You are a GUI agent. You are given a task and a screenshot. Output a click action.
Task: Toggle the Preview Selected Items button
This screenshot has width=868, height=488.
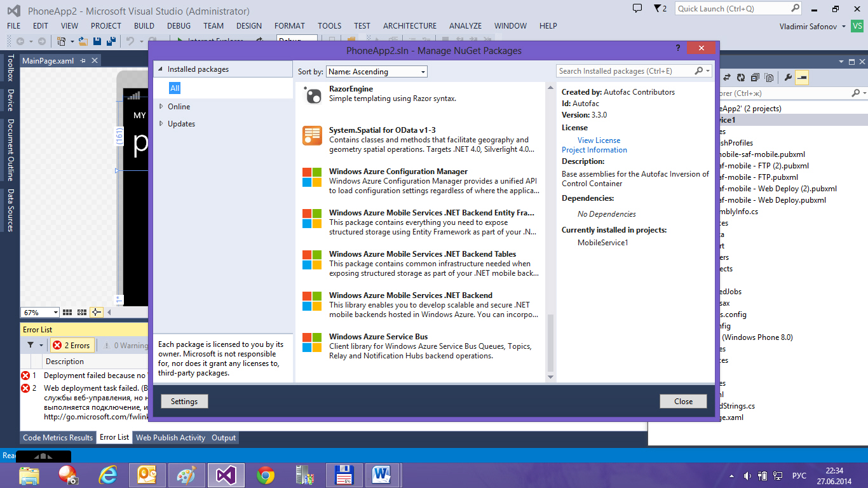tap(802, 78)
